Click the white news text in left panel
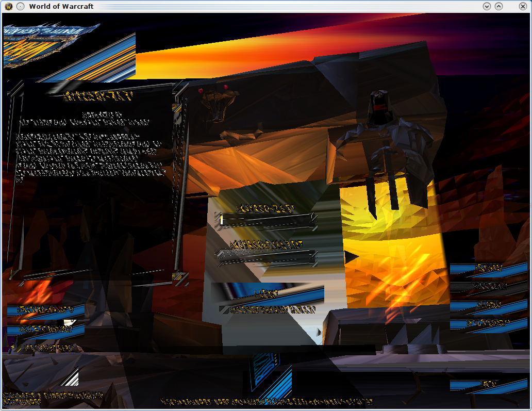Screen dimensions: 532x411 [90, 157]
